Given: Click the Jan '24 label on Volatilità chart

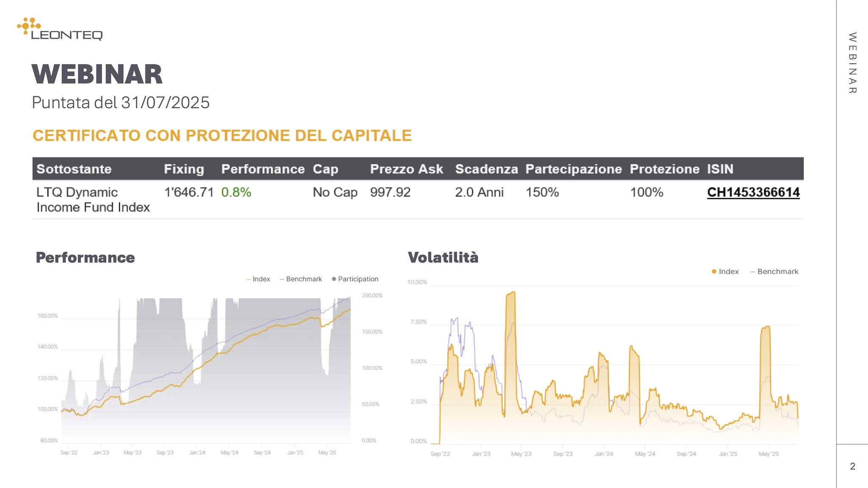Looking at the screenshot, I should click(604, 454).
